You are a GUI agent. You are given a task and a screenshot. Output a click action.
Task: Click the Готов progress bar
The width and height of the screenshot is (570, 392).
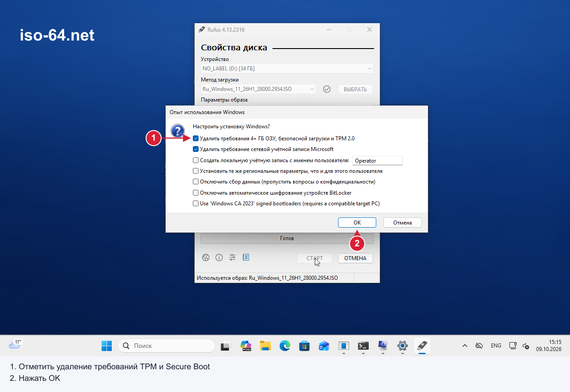click(x=287, y=238)
